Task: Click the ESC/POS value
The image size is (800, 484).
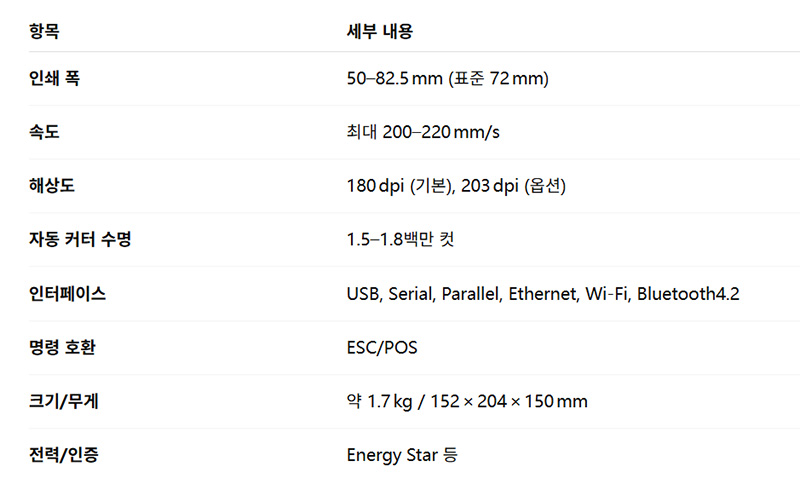Action: point(382,348)
